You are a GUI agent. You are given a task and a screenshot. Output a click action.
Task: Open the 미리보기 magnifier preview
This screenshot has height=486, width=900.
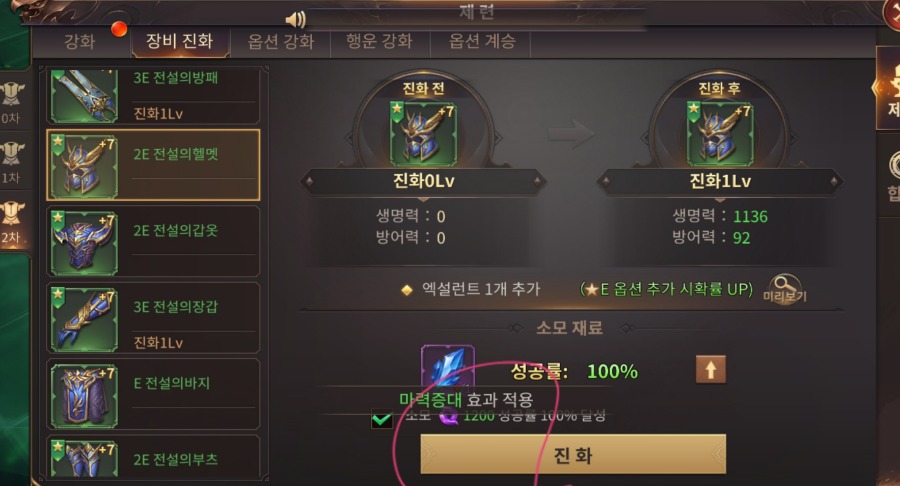click(x=785, y=290)
